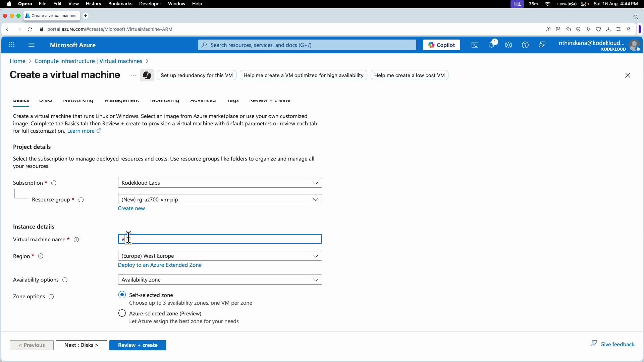Image resolution: width=644 pixels, height=362 pixels.
Task: Launch Cloud Shell from the header
Action: [x=475, y=45]
